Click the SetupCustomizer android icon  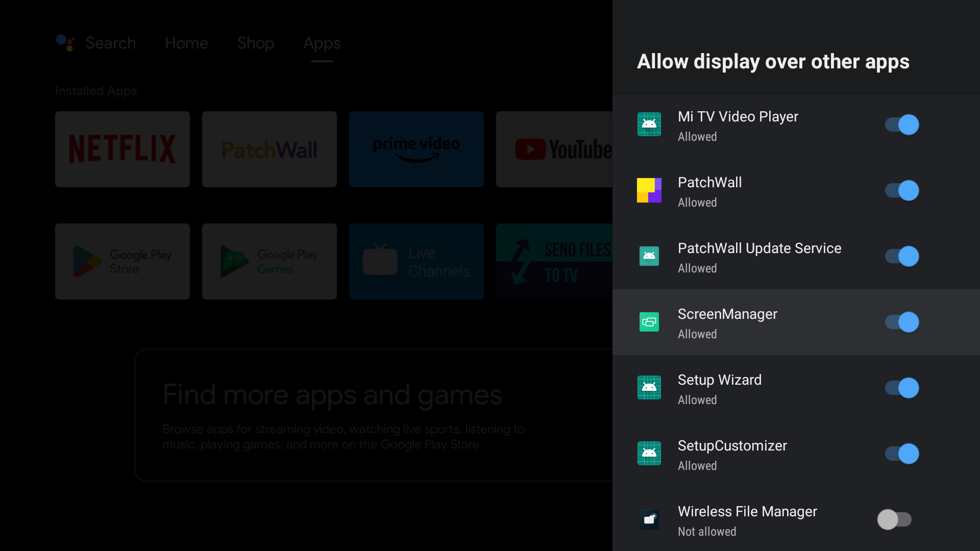pos(649,454)
